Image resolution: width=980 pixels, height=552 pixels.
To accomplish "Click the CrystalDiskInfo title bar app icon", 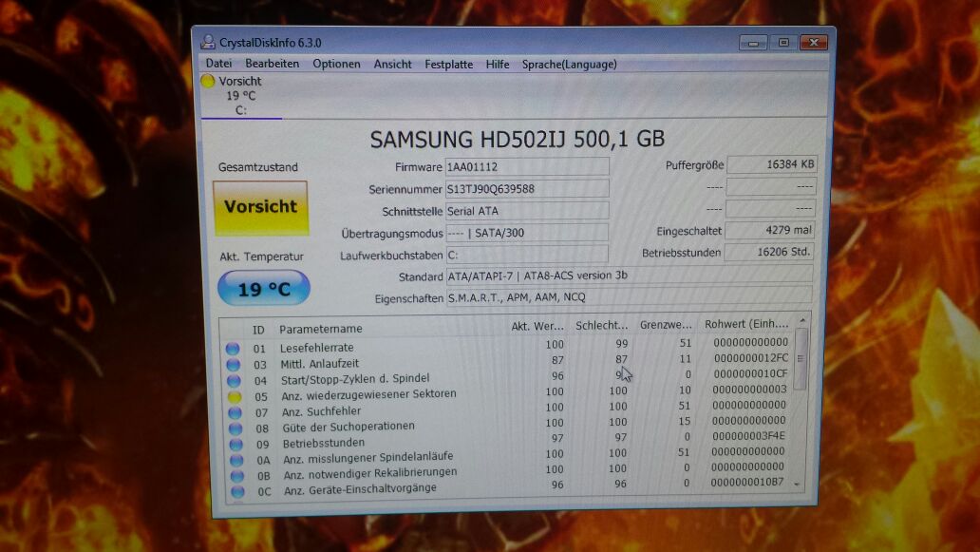I will point(208,42).
